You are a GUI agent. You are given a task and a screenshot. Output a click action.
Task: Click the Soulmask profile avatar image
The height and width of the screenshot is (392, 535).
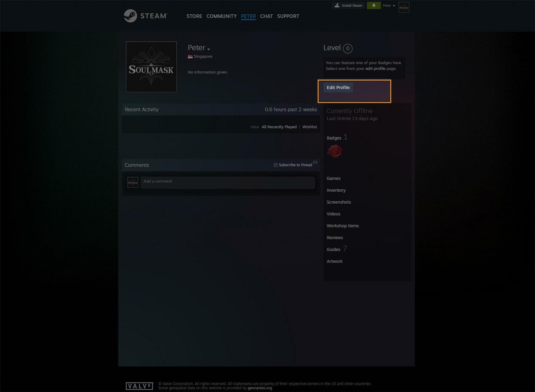151,67
